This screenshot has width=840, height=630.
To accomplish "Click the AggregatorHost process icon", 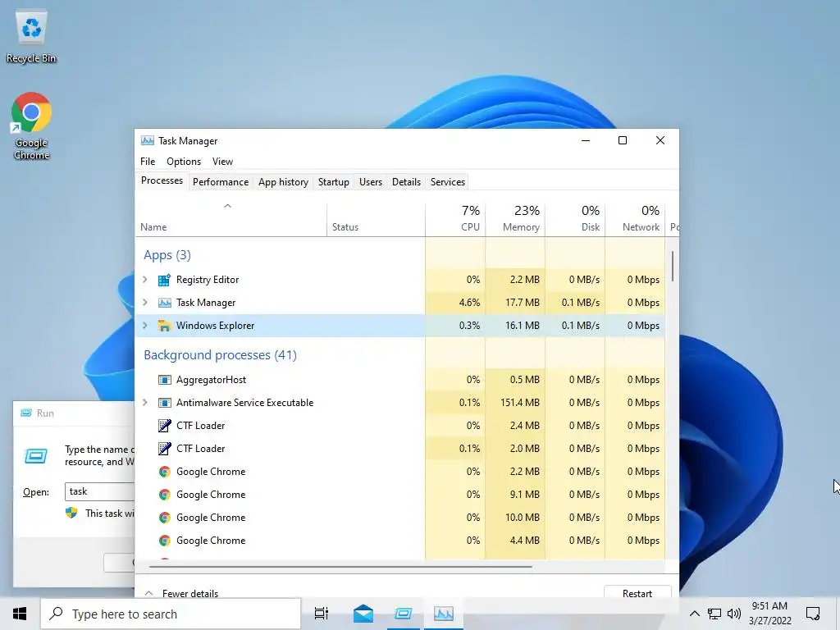I will [164, 380].
